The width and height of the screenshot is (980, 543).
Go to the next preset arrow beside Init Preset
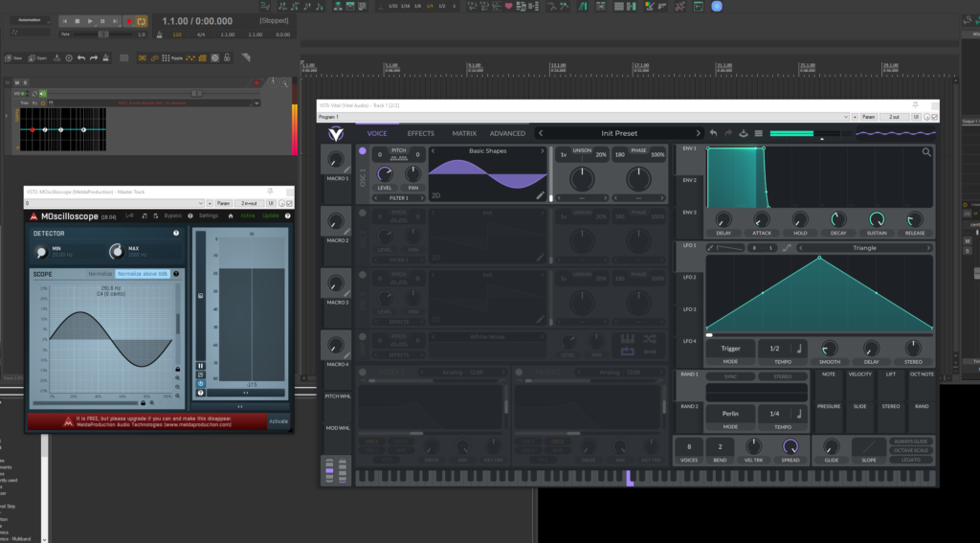[x=698, y=133]
